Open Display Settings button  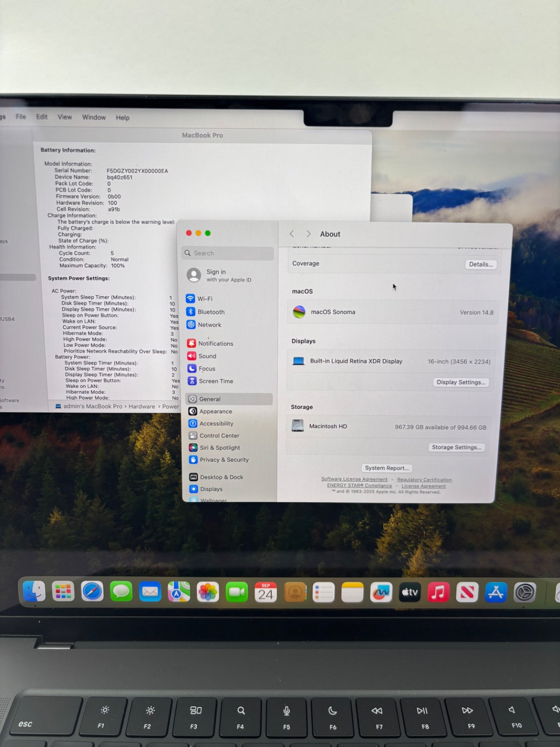[x=460, y=382]
